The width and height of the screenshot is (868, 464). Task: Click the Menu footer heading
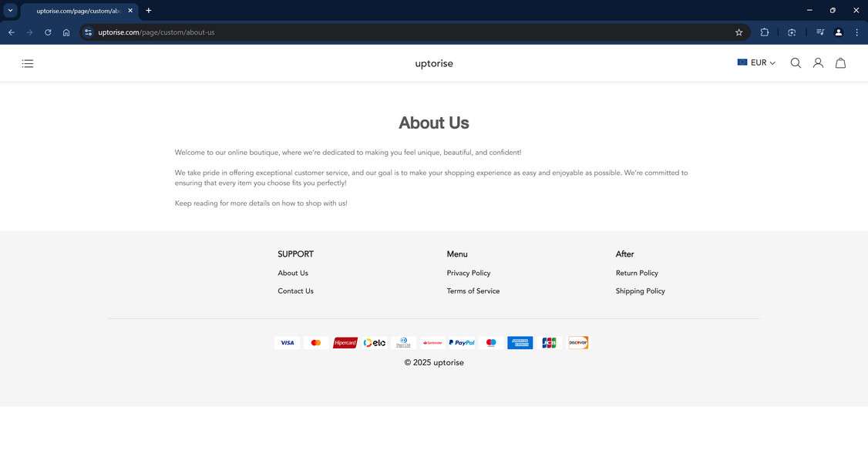click(x=457, y=254)
